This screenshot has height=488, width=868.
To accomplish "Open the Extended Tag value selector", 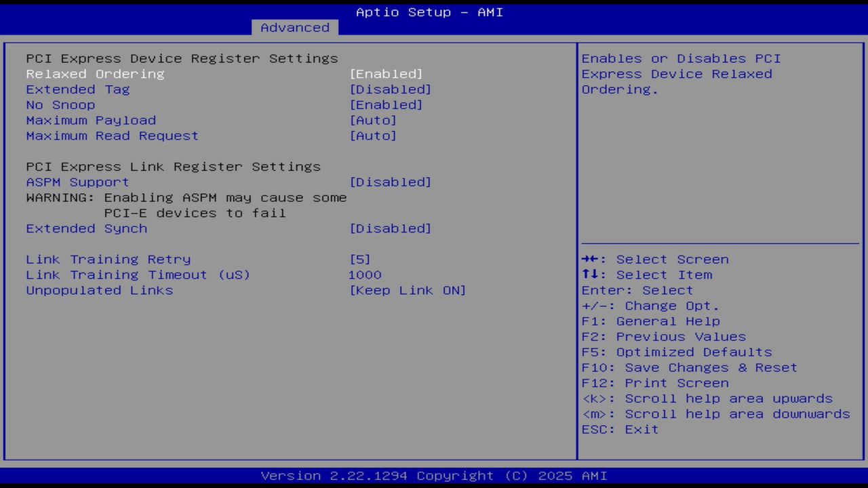I will pyautogui.click(x=391, y=89).
